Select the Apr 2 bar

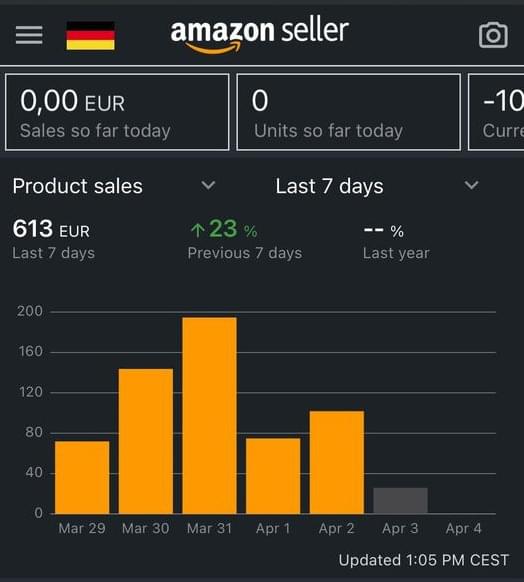337,462
